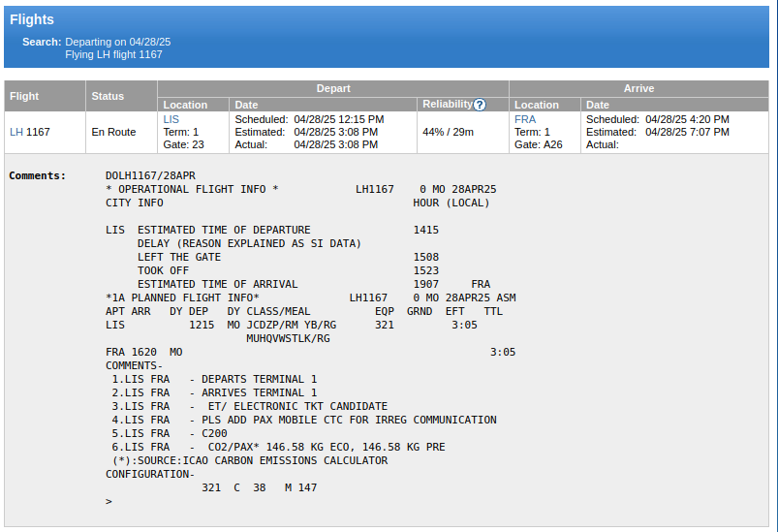Click the CONFIGURATION- heading line
This screenshot has width=778, height=532.
click(x=150, y=474)
